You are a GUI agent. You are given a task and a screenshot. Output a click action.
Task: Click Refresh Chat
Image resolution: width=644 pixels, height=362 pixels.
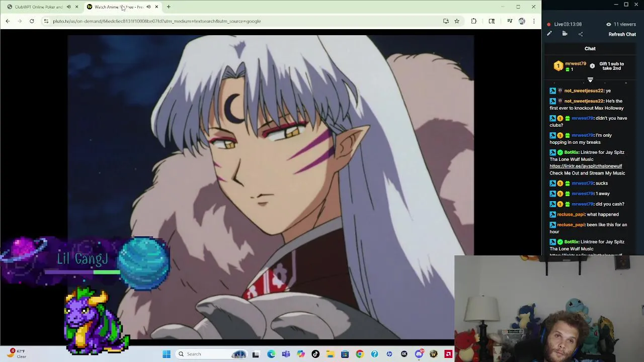[x=622, y=34]
